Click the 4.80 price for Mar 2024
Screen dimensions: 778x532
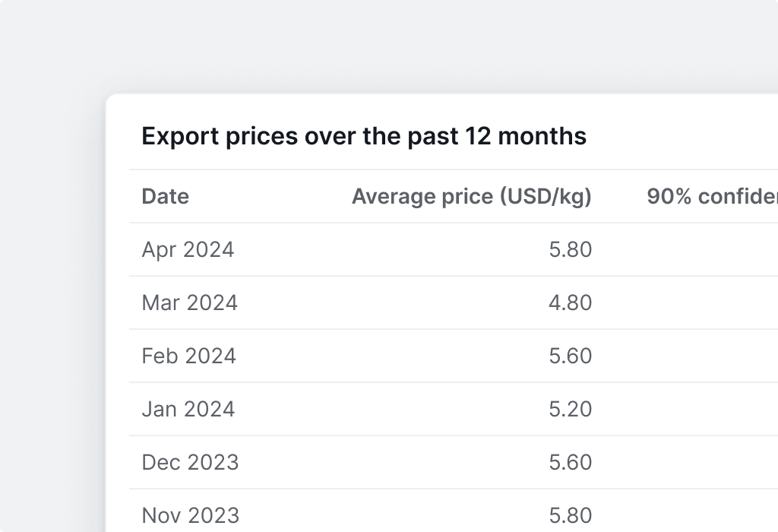pyautogui.click(x=570, y=303)
